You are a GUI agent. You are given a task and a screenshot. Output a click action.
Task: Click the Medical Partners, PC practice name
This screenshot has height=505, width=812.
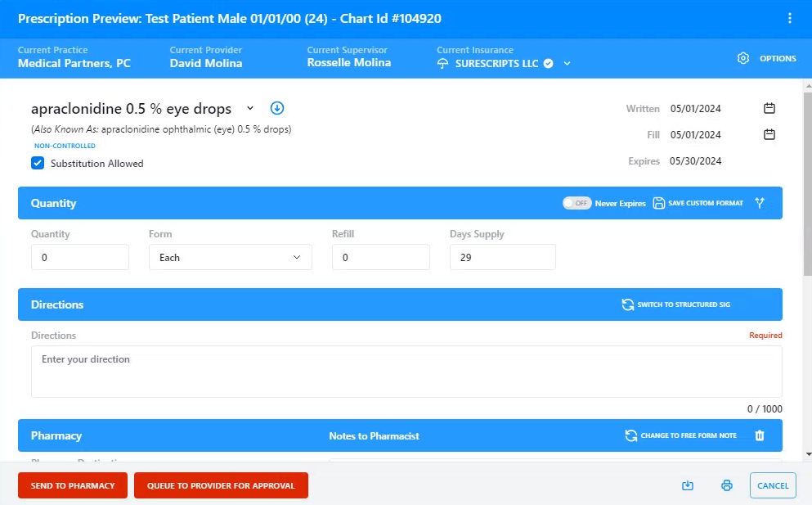74,63
